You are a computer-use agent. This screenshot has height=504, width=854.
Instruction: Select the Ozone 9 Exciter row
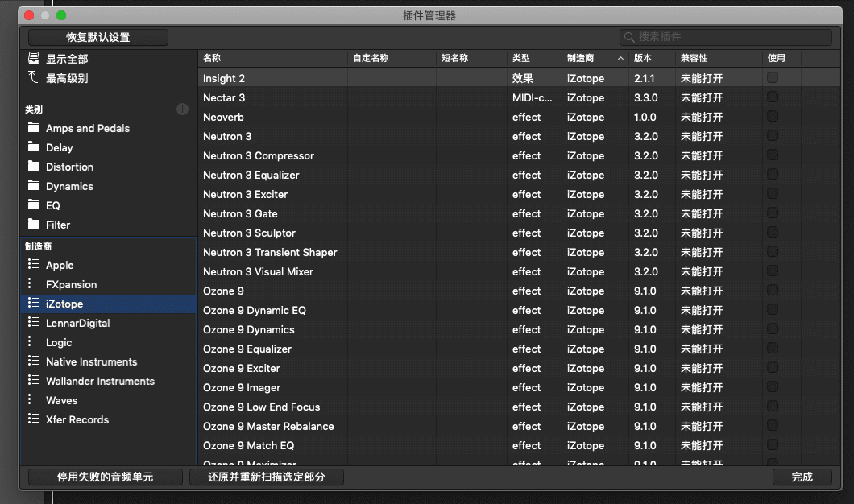(519, 368)
